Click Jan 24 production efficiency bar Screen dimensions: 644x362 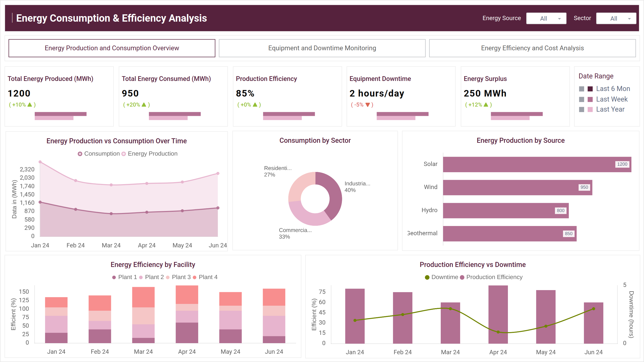355,316
